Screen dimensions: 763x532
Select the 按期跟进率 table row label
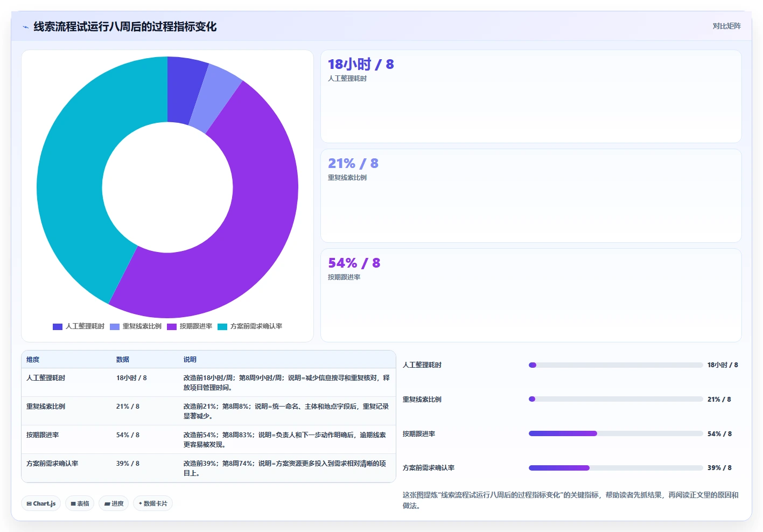coord(43,435)
